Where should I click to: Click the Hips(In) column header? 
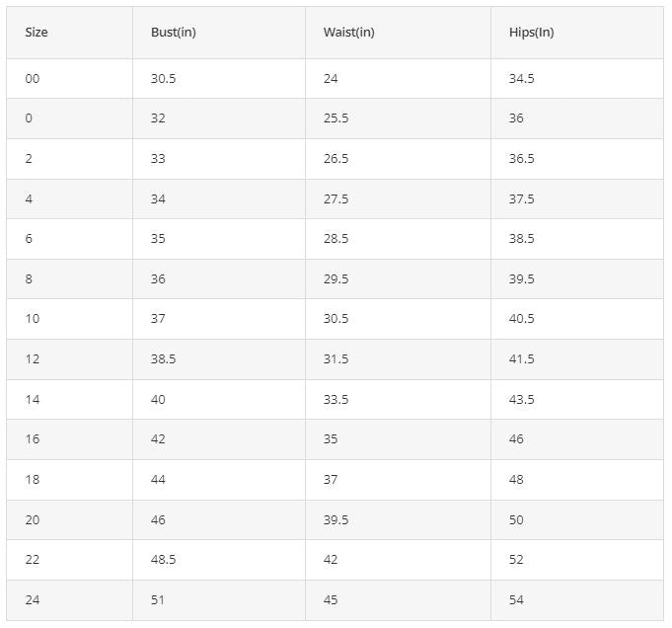[531, 33]
